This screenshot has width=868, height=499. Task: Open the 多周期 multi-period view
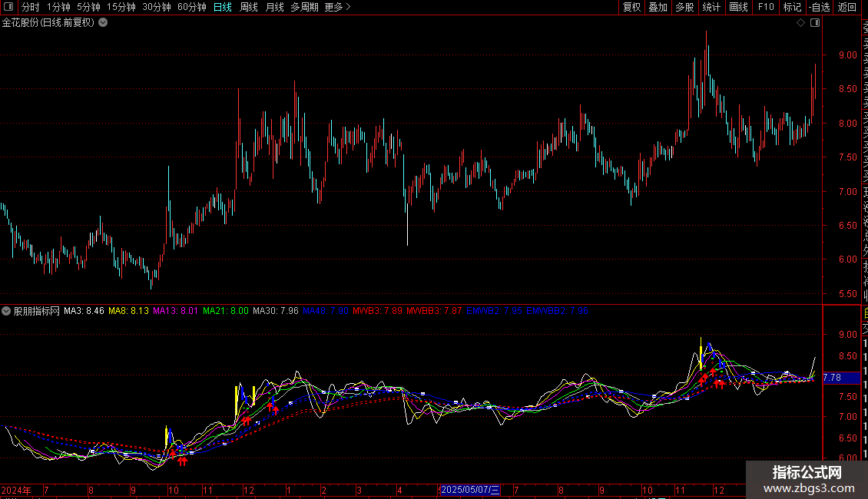304,7
